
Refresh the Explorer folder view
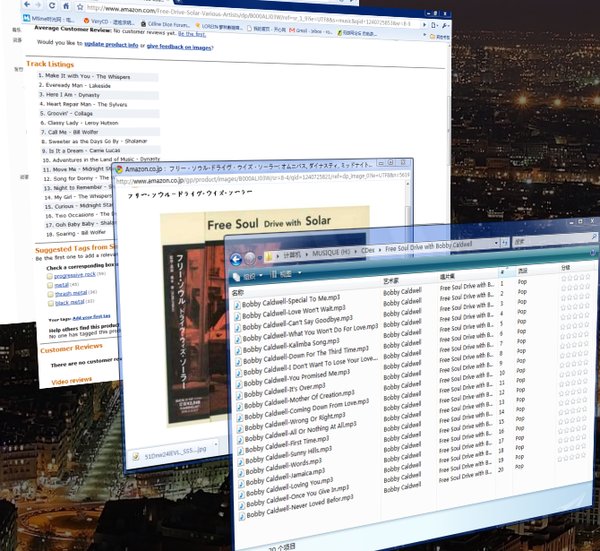click(505, 243)
